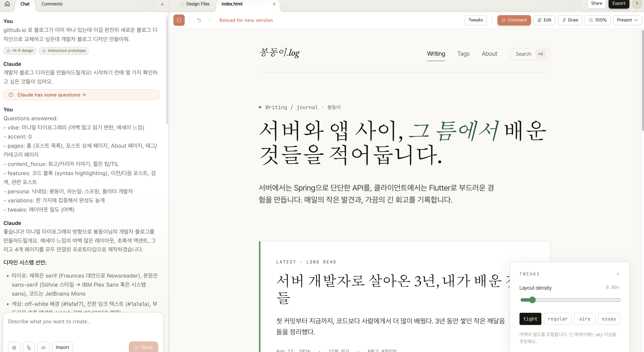
Task: Click Reload for new version
Action: click(246, 20)
